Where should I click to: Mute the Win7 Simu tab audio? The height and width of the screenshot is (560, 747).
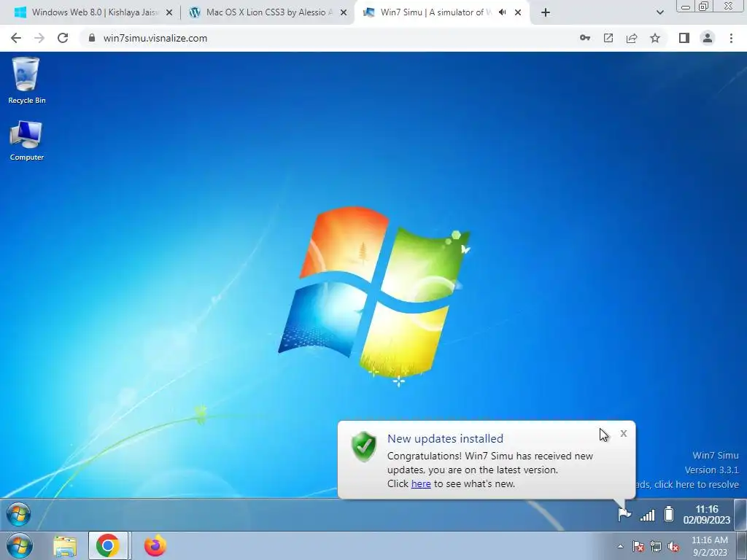point(502,12)
